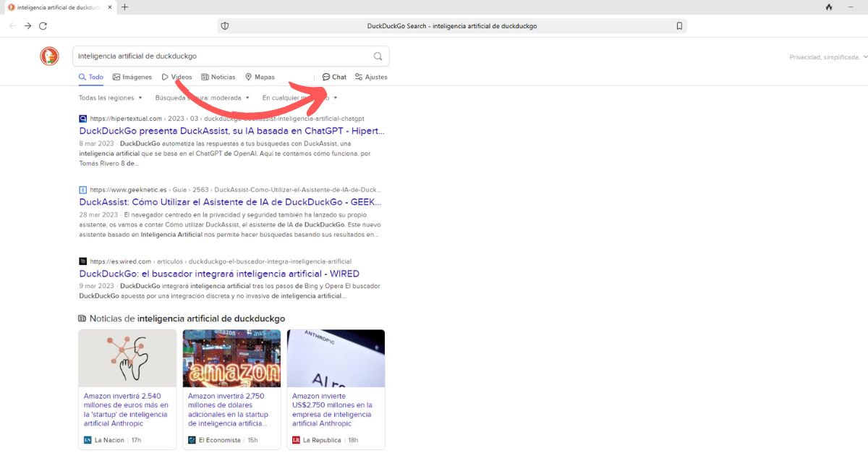Viewport: 868px width, 456px height.
Task: Click the DuckDuckGo duck logo
Action: click(49, 56)
